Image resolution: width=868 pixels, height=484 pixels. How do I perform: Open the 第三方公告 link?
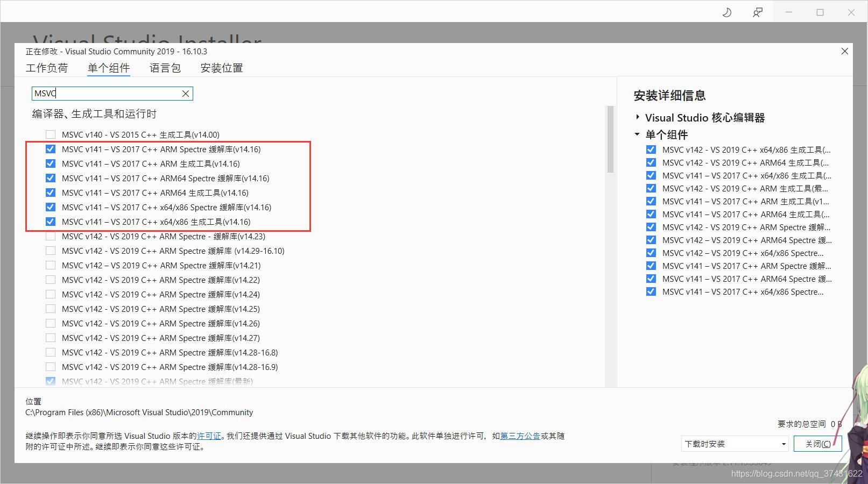[520, 436]
